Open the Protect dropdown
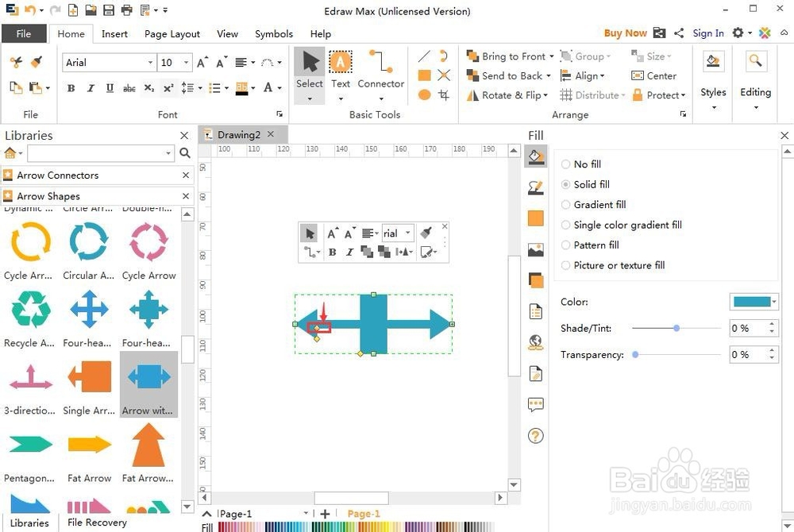This screenshot has width=794, height=532. (x=658, y=95)
